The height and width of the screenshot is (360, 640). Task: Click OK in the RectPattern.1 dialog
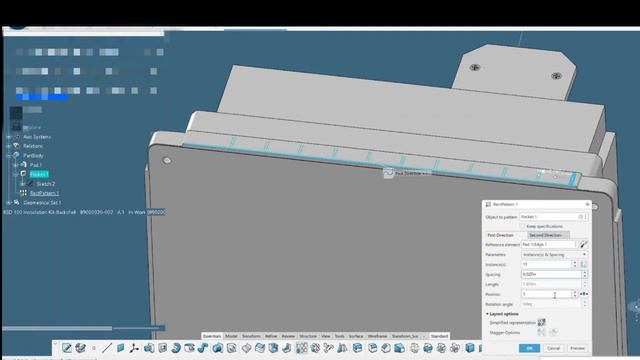tap(529, 348)
